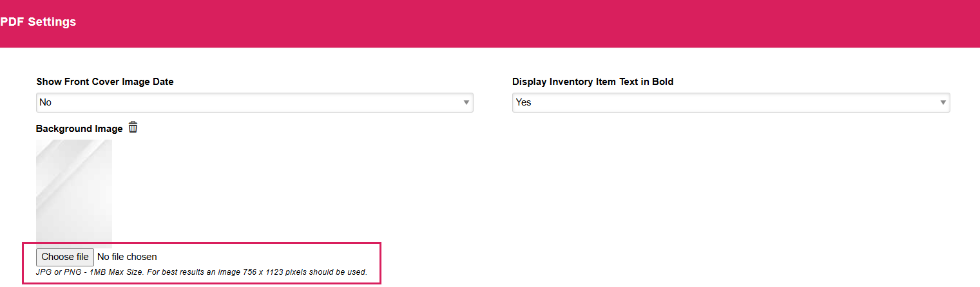Click the word "Bold" in the right label
Image resolution: width=980 pixels, height=287 pixels.
[662, 82]
